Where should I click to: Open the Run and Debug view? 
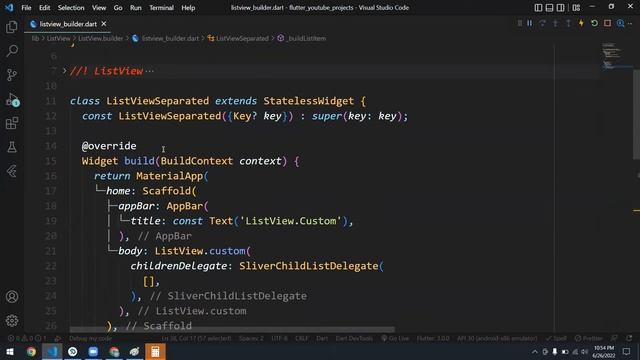coord(12,100)
